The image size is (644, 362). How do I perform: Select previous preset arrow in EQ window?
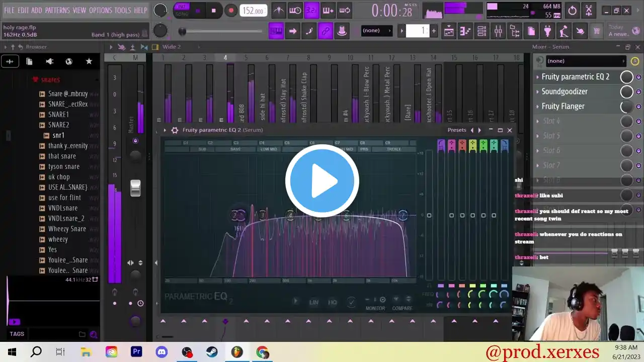[472, 130]
